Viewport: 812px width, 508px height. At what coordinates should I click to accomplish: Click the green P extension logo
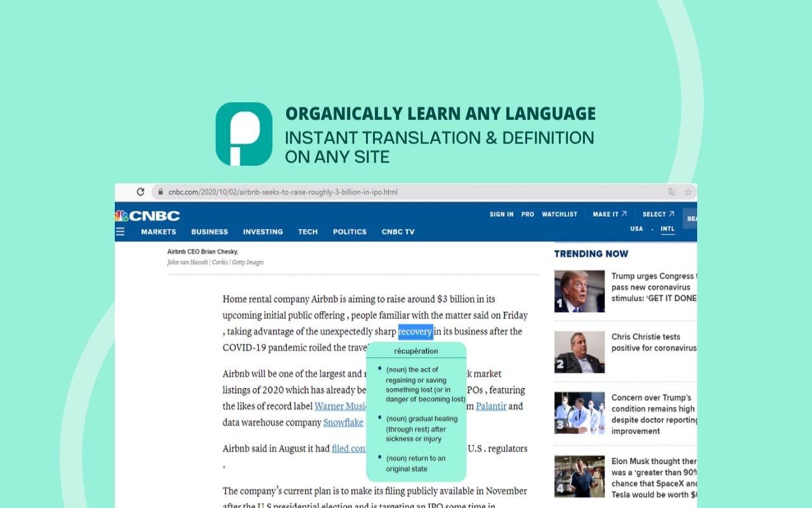pyautogui.click(x=244, y=134)
